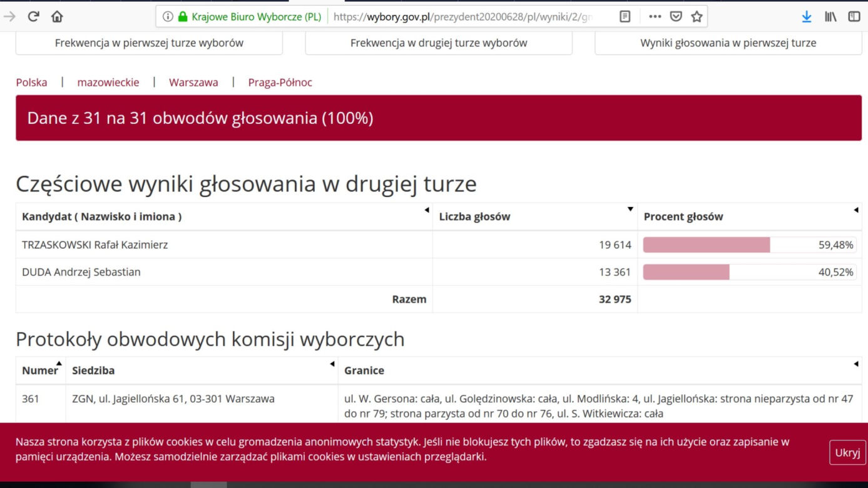Image resolution: width=868 pixels, height=488 pixels.
Task: Save the page to Pocket
Action: [676, 17]
